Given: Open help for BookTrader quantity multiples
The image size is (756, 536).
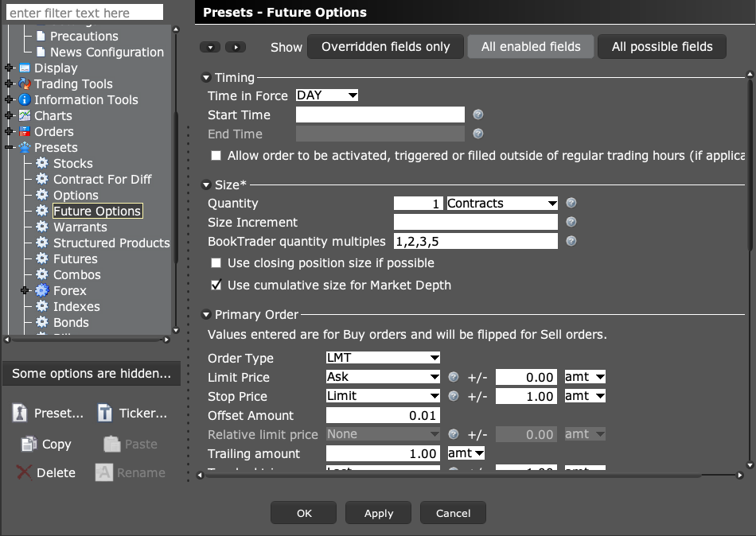Looking at the screenshot, I should tap(571, 241).
